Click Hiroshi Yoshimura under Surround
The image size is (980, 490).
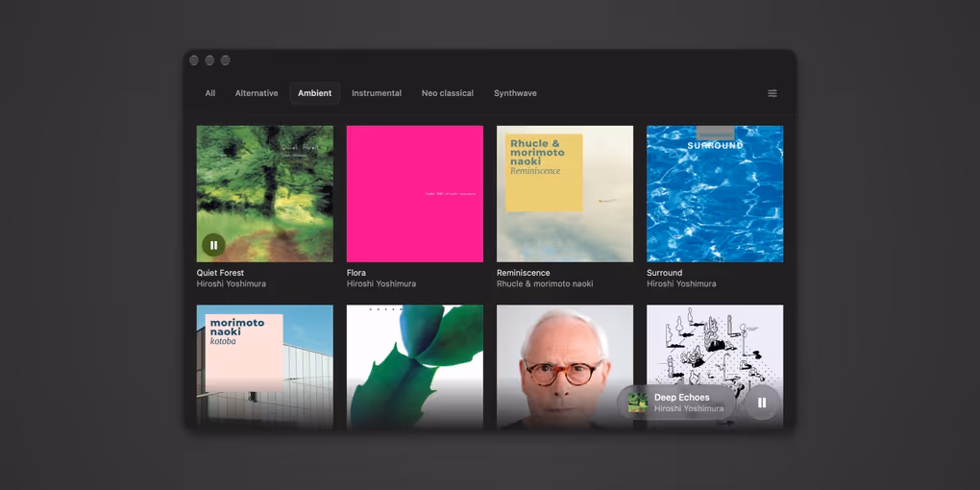[x=681, y=283]
